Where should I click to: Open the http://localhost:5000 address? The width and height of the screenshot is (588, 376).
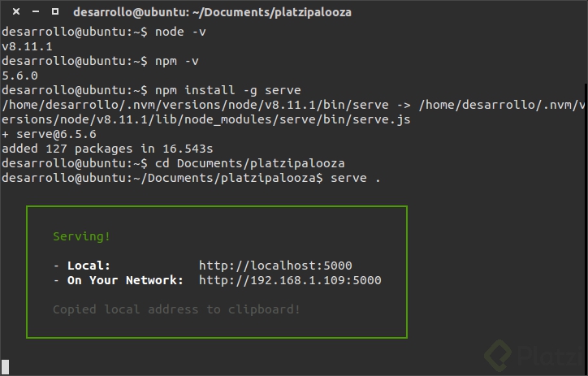(275, 265)
